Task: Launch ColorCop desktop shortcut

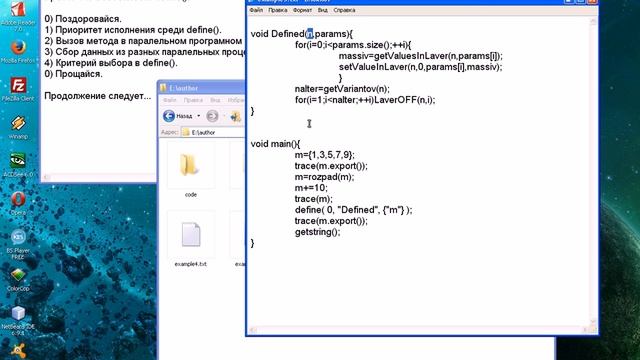Action: pyautogui.click(x=18, y=280)
